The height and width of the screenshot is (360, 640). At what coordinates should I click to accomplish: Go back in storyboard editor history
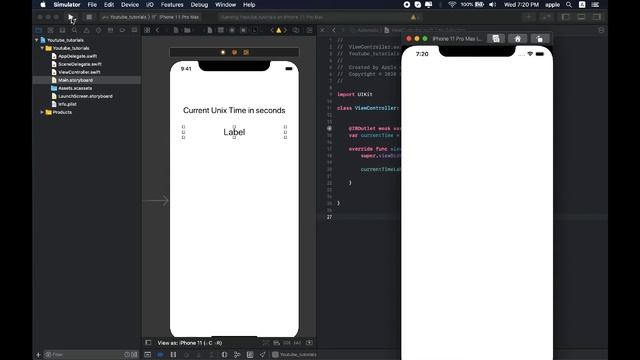(x=158, y=30)
